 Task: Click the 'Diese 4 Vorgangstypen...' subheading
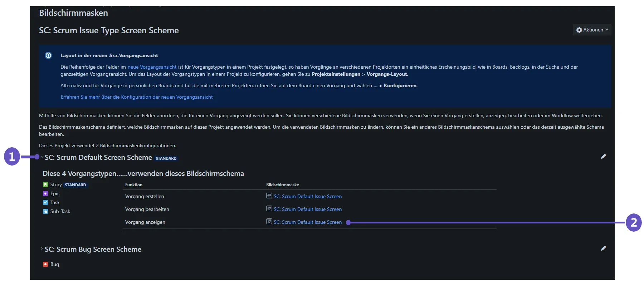pyautogui.click(x=143, y=173)
